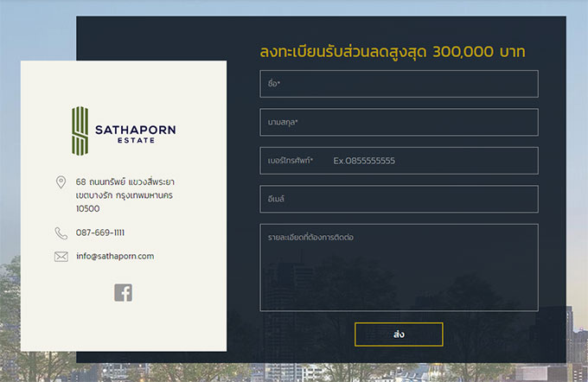This screenshot has height=382, width=588.
Task: Click the heading ลงทะเบียนรับส่วนลดสูงสุด 300,000 บาท
Action: tap(393, 51)
